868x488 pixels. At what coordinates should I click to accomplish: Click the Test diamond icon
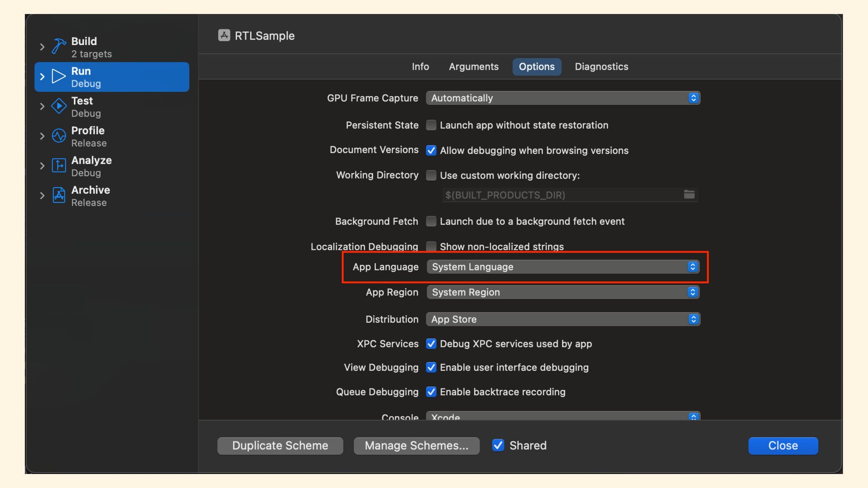[x=59, y=106]
